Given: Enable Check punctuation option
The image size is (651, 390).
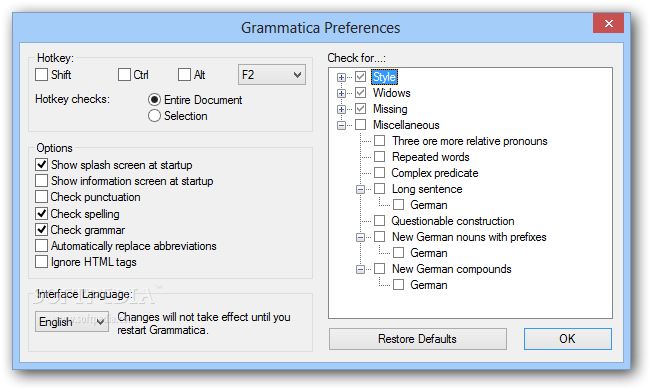Looking at the screenshot, I should 41,196.
